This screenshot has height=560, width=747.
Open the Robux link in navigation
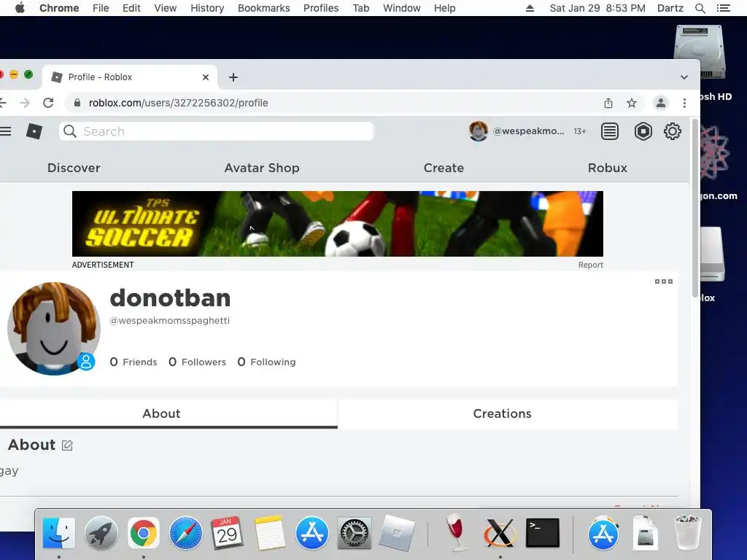(x=608, y=168)
